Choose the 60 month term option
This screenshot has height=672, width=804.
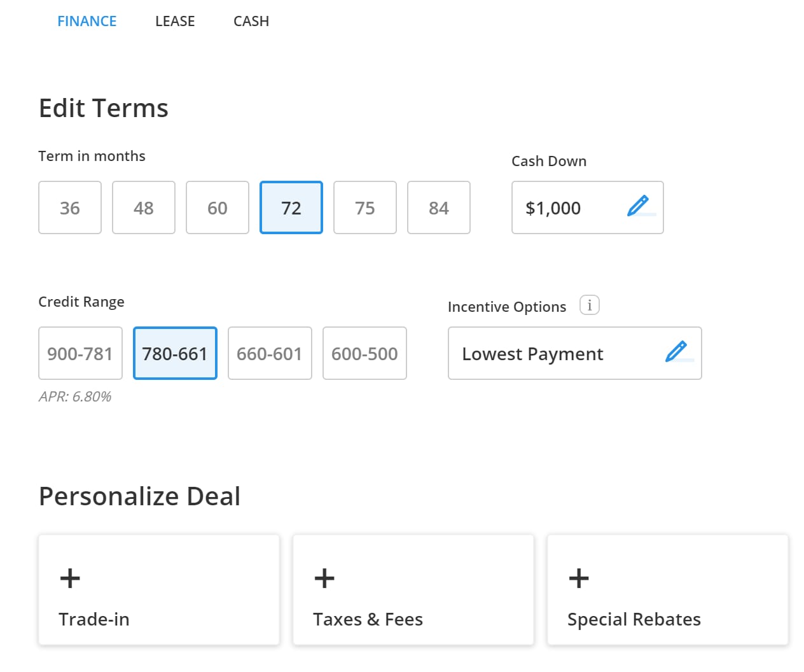point(218,208)
